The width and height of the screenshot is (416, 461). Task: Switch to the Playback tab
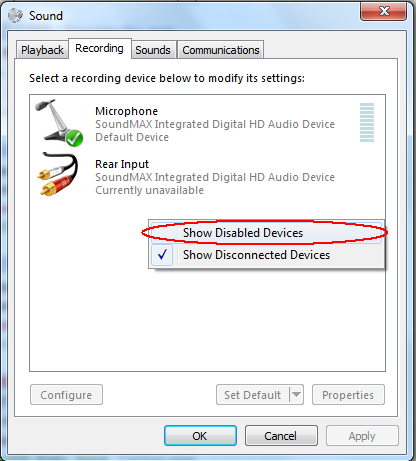tap(42, 50)
